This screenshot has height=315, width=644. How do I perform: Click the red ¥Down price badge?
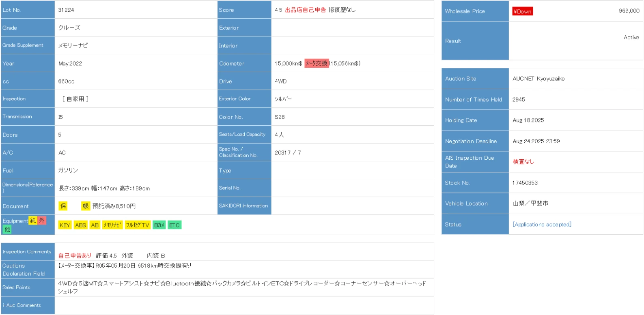522,11
